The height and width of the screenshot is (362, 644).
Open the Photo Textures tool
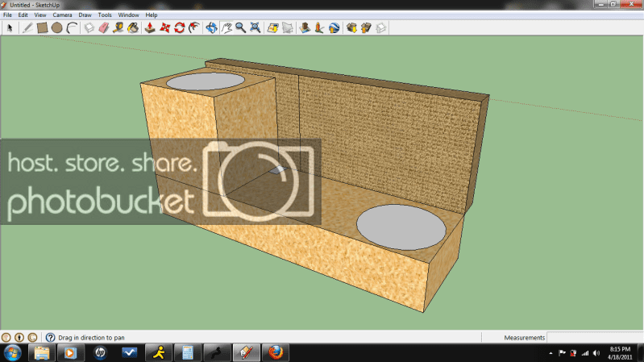(x=319, y=28)
